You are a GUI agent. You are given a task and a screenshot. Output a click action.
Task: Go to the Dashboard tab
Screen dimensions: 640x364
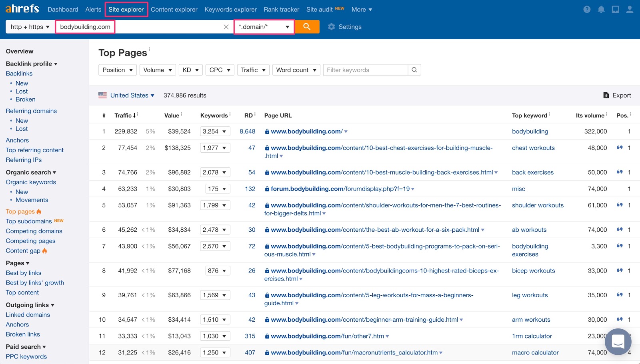coord(63,9)
